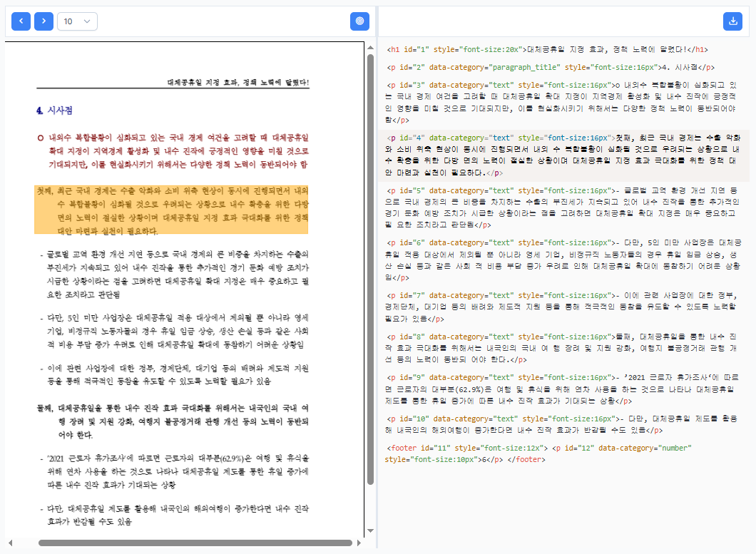
Task: Select the p id="10" code block
Action: (562, 424)
